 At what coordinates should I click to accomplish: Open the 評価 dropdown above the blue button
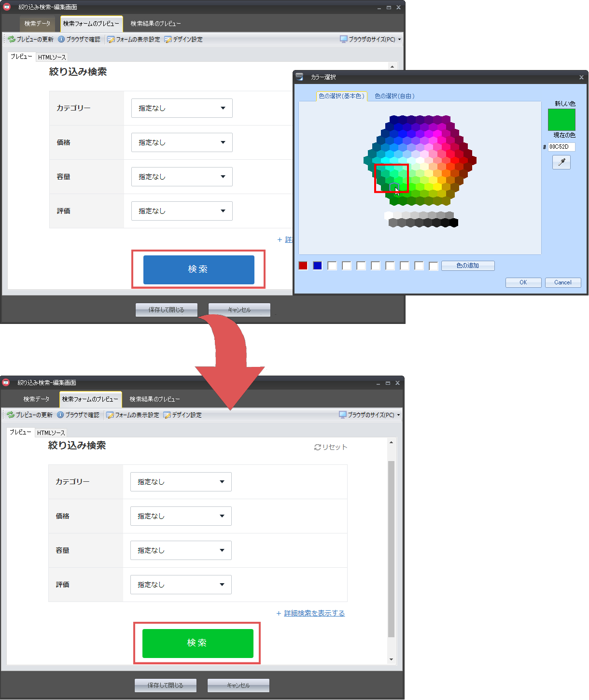tap(182, 211)
